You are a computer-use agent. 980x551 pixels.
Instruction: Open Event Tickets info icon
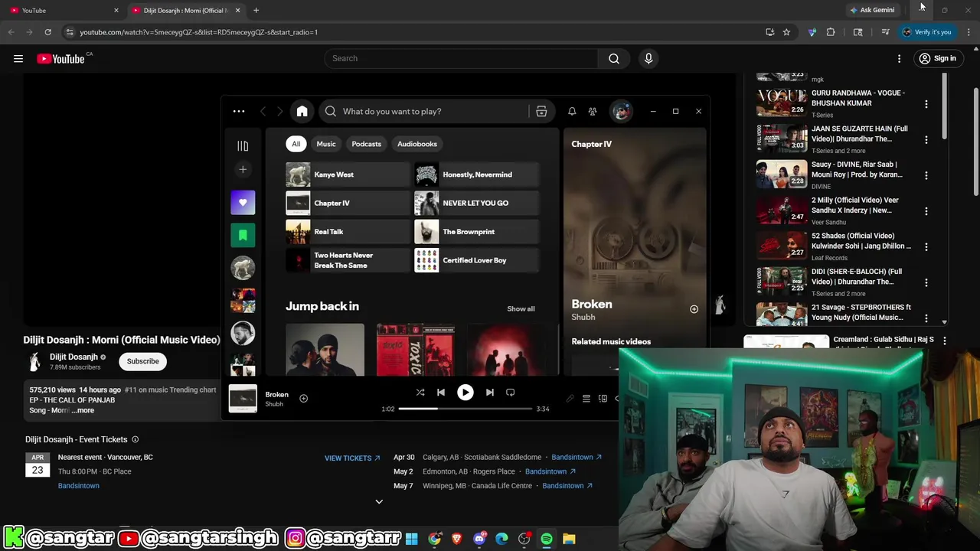click(x=135, y=439)
